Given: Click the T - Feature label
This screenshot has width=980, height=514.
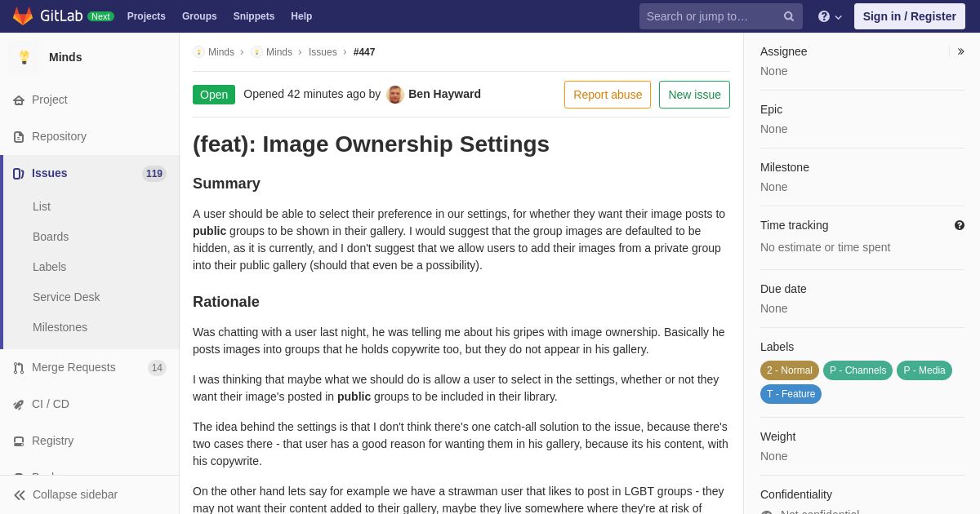Looking at the screenshot, I should (791, 394).
